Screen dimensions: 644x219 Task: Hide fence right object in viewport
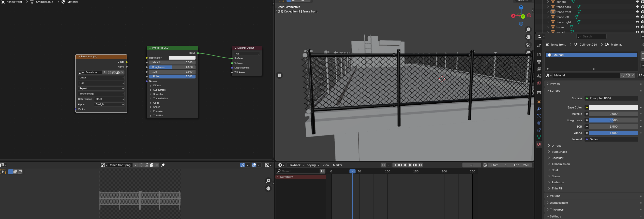(x=637, y=22)
